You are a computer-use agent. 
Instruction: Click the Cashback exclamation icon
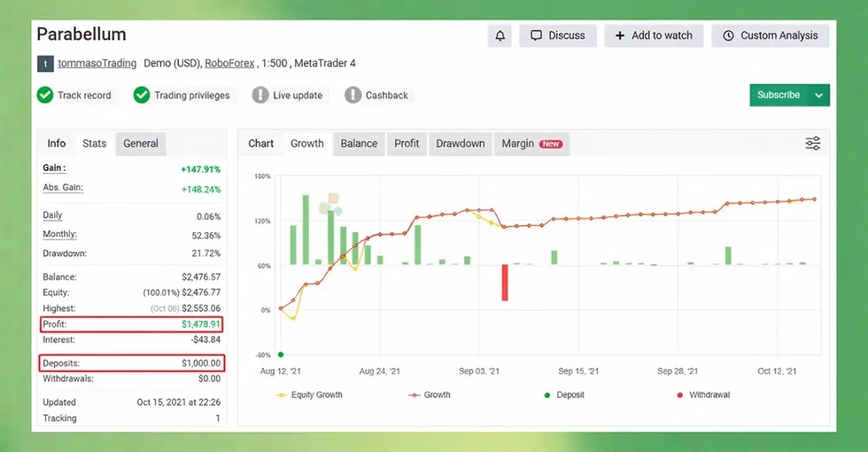pyautogui.click(x=353, y=95)
